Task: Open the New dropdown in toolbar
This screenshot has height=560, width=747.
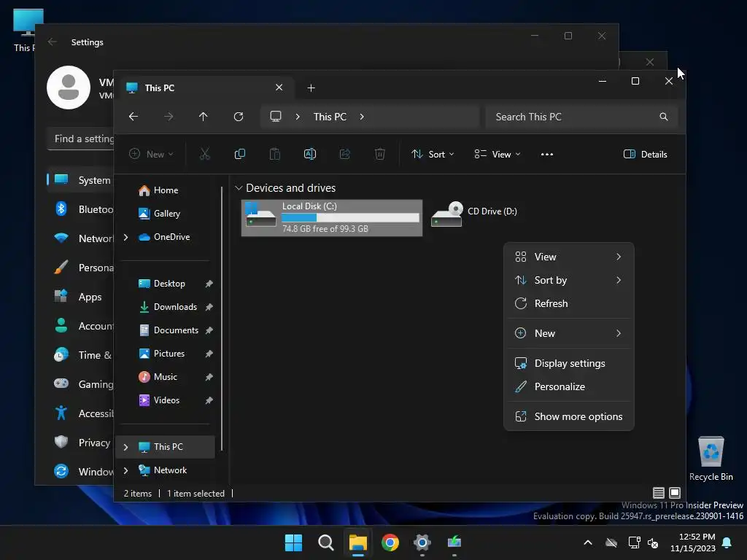Action: tap(152, 154)
